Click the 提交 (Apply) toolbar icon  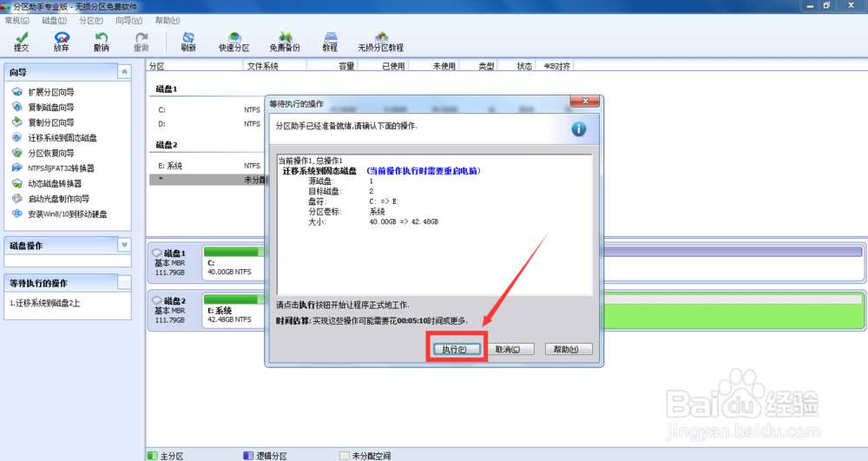[x=21, y=42]
